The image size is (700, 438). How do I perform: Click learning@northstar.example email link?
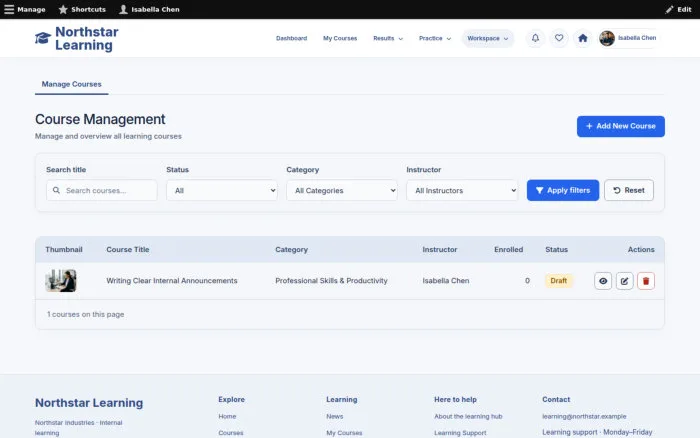coord(584,416)
